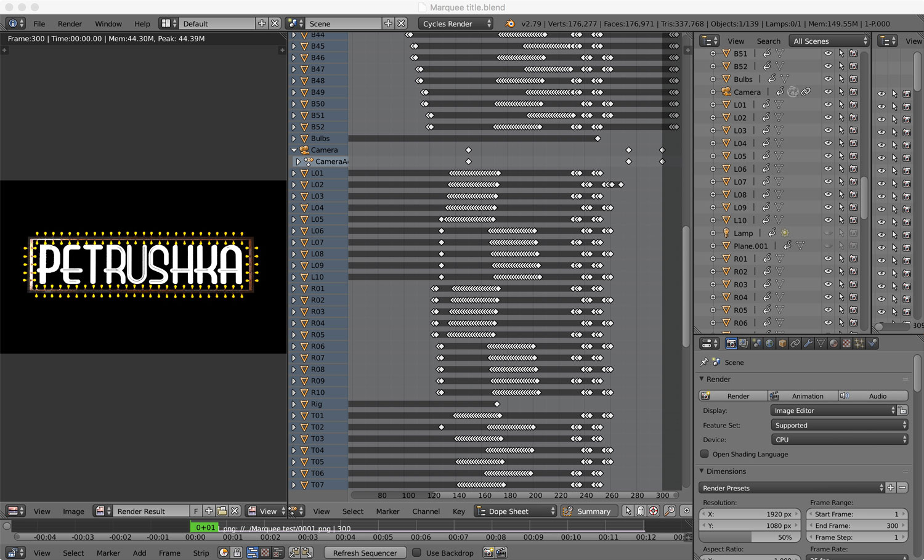Image resolution: width=924 pixels, height=560 pixels.
Task: Enable Open Shading Language checkbox
Action: tap(705, 454)
